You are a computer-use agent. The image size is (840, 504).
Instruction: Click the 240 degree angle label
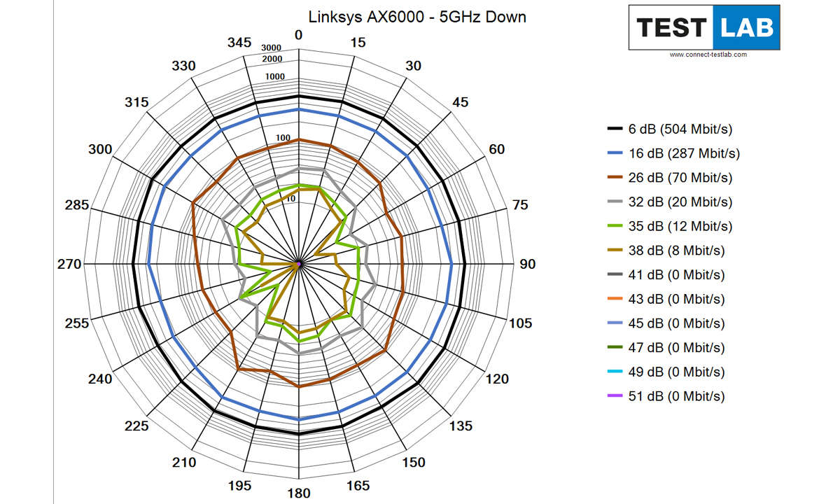click(100, 379)
